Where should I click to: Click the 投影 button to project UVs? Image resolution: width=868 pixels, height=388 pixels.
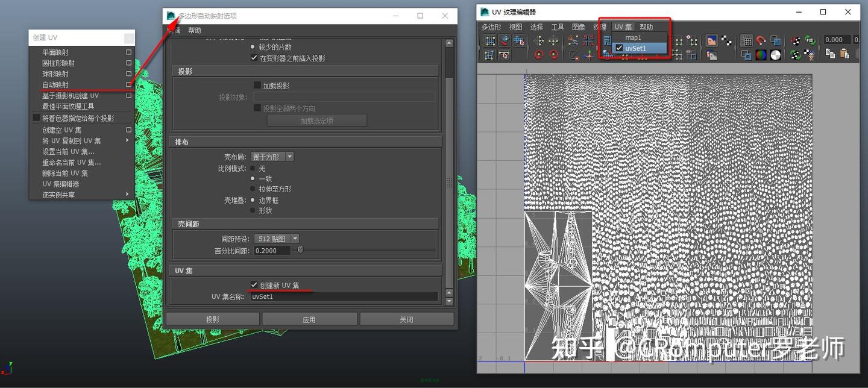coord(212,319)
